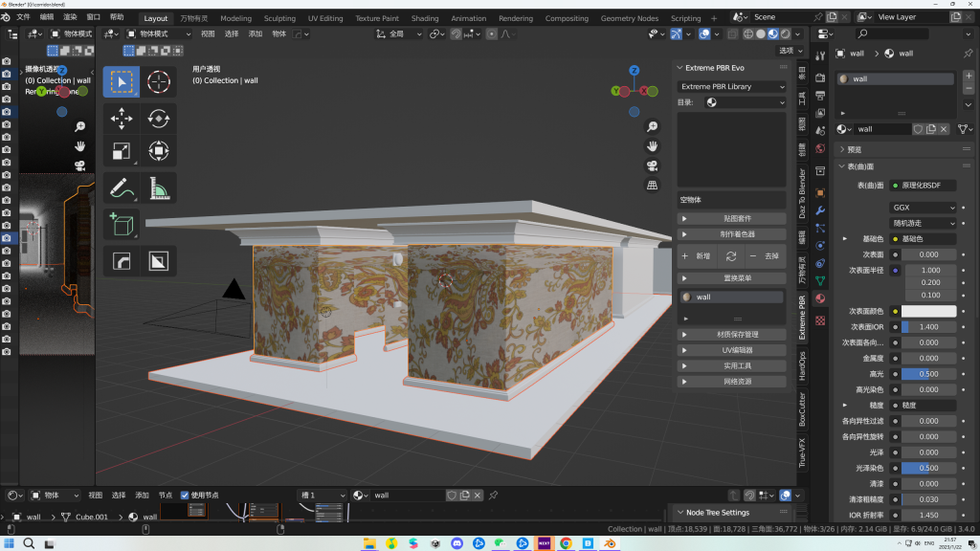Open Chrome from the Windows taskbar
Viewport: 980px width, 551px height.
566,543
